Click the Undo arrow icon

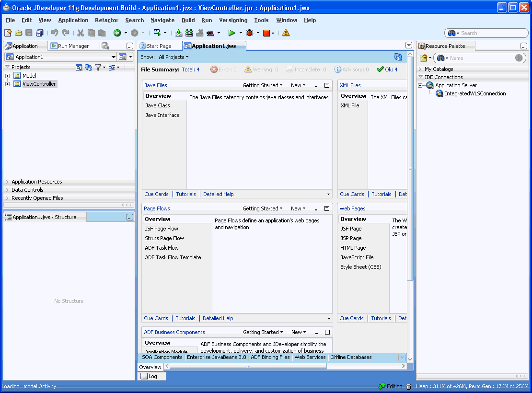pos(55,33)
